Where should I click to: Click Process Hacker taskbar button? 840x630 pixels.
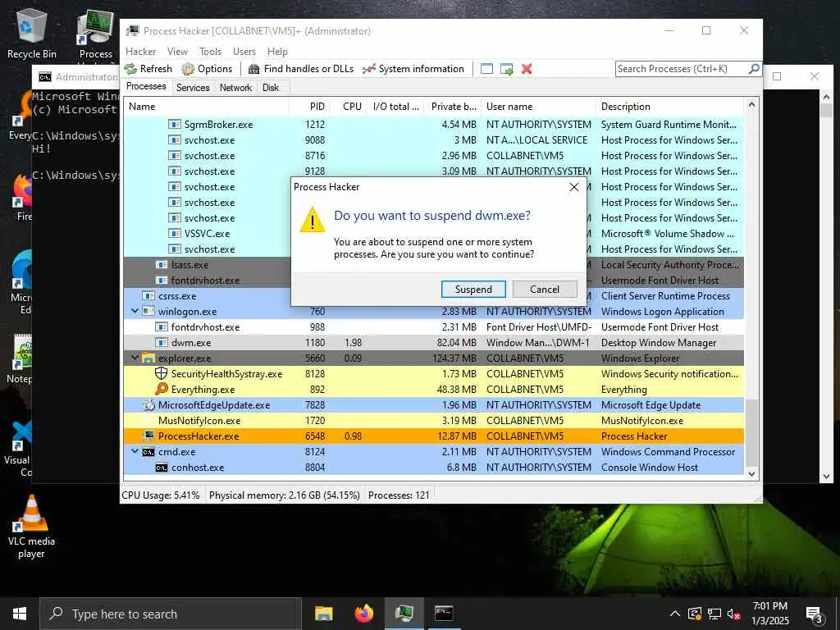[404, 614]
